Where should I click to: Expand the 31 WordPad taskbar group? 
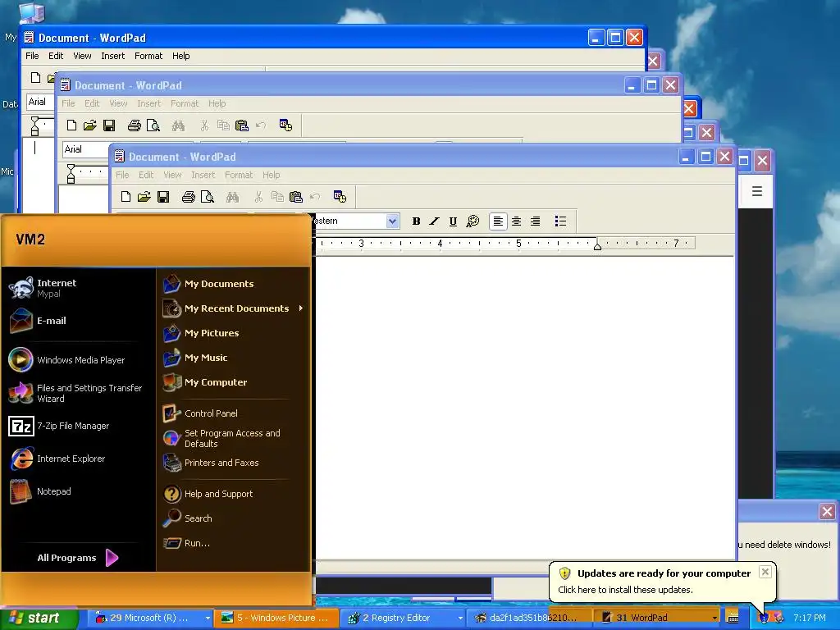point(657,618)
